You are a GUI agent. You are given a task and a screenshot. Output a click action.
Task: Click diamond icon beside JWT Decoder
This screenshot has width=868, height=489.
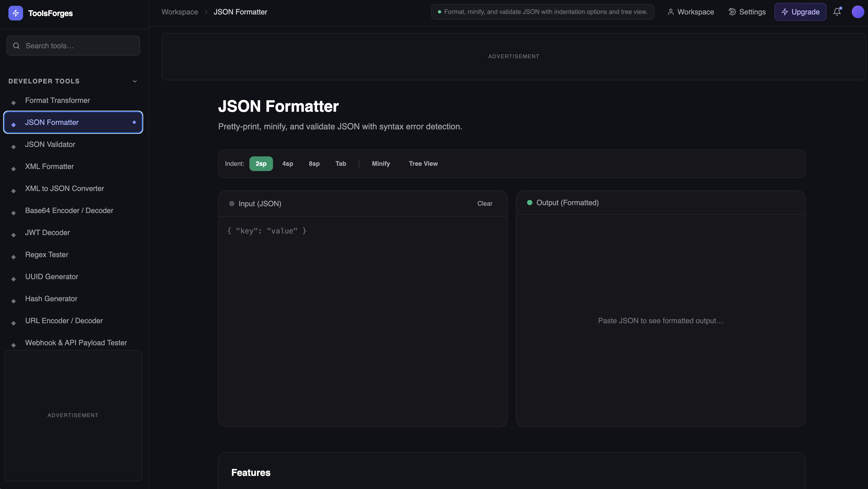(13, 235)
